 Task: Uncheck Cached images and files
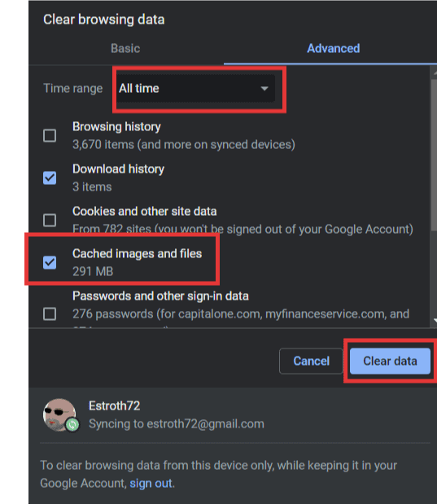pyautogui.click(x=50, y=262)
